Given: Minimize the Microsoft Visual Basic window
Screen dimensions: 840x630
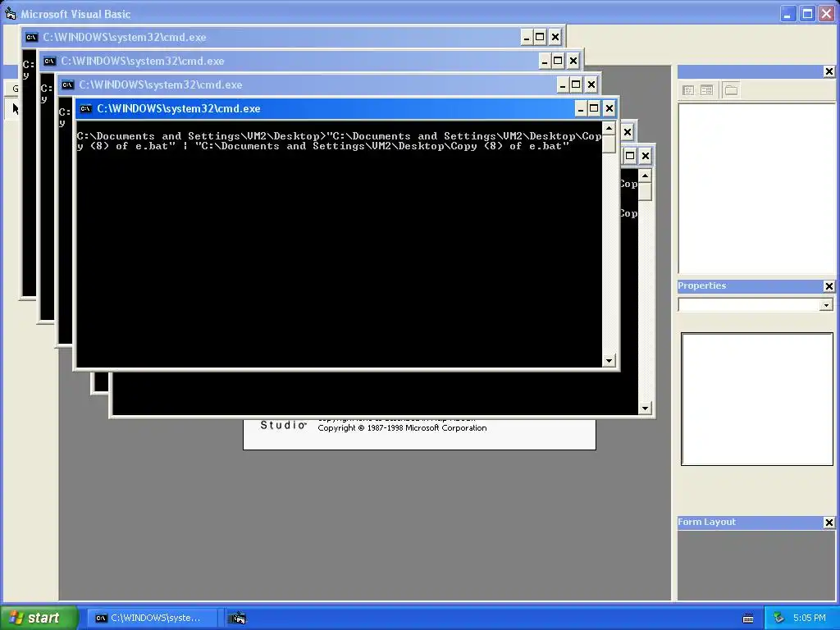Looking at the screenshot, I should click(787, 13).
